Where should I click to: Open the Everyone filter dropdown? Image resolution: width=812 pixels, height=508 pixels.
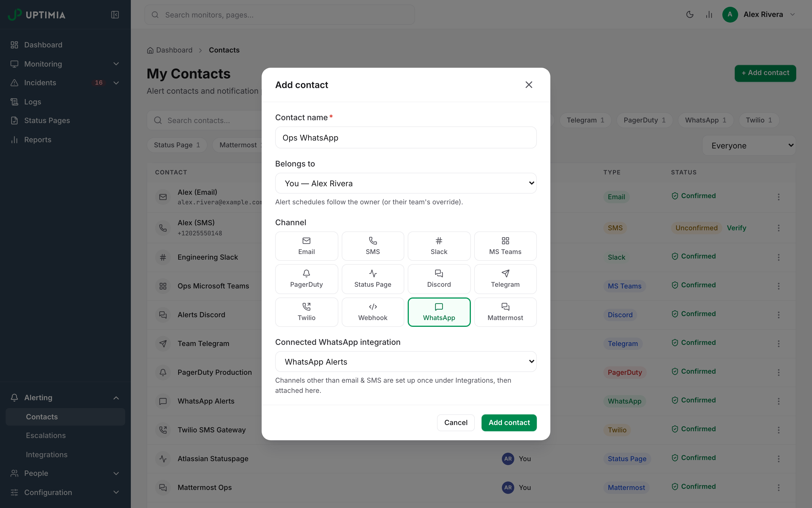[749, 145]
